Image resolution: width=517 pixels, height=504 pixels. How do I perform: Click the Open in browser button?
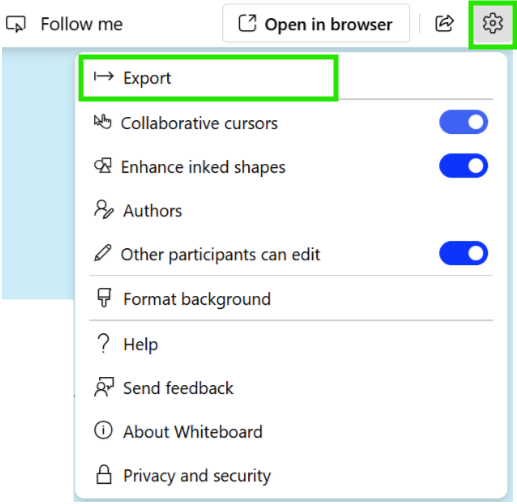point(316,23)
